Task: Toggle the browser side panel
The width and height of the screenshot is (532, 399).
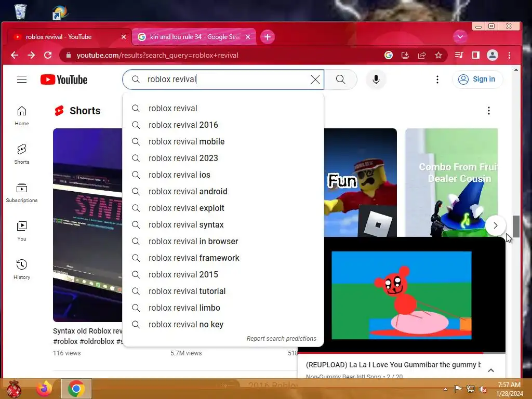Action: click(476, 55)
